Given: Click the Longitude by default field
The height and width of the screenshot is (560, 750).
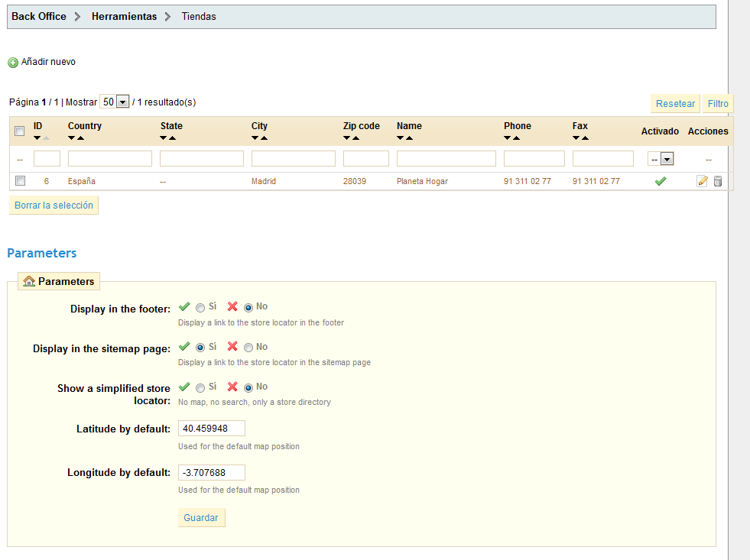Looking at the screenshot, I should [212, 473].
